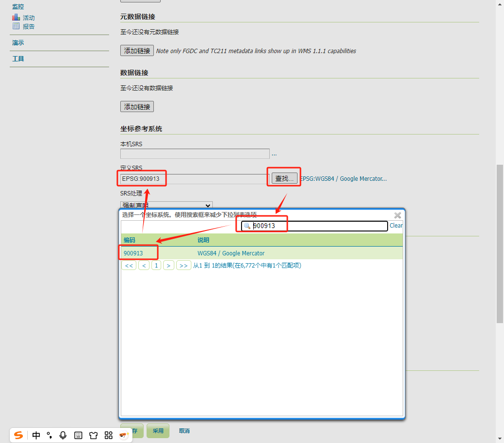Click the scrollbar down arrow

coord(500,439)
